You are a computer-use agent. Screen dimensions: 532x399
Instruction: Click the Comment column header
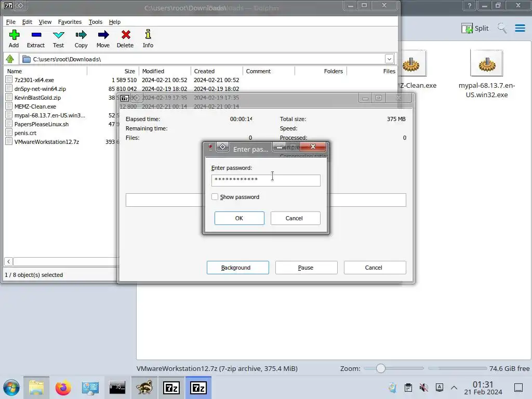(269, 71)
